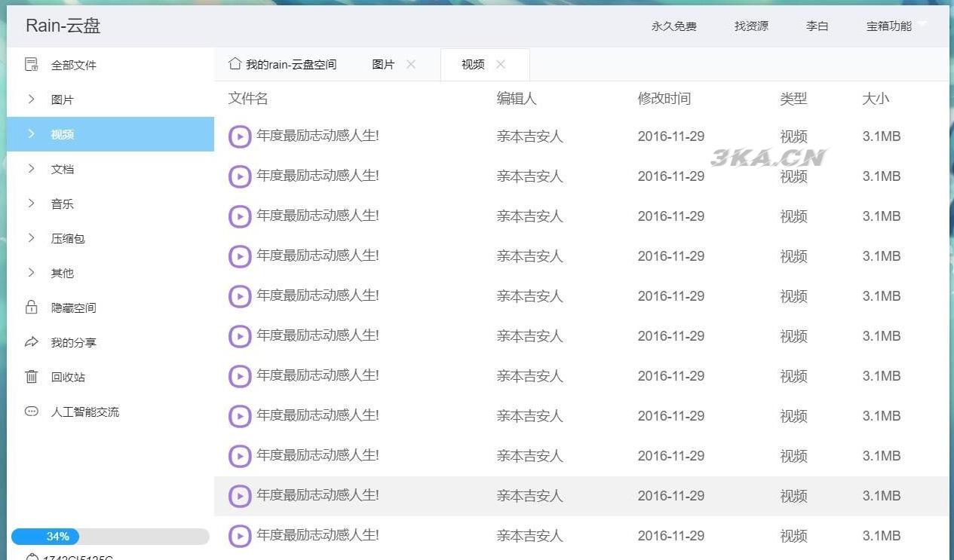
Task: Click play icon on the last video row
Action: tap(240, 536)
